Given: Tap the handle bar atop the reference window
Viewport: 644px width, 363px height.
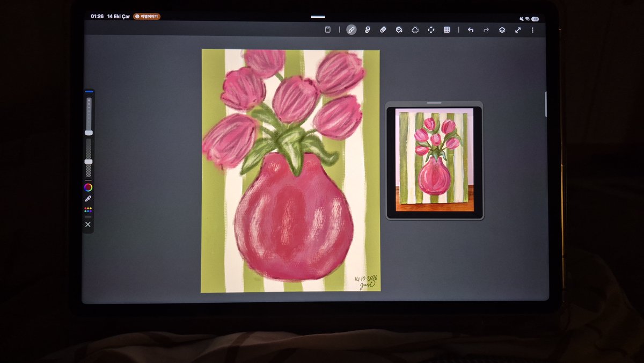Looking at the screenshot, I should click(x=434, y=102).
